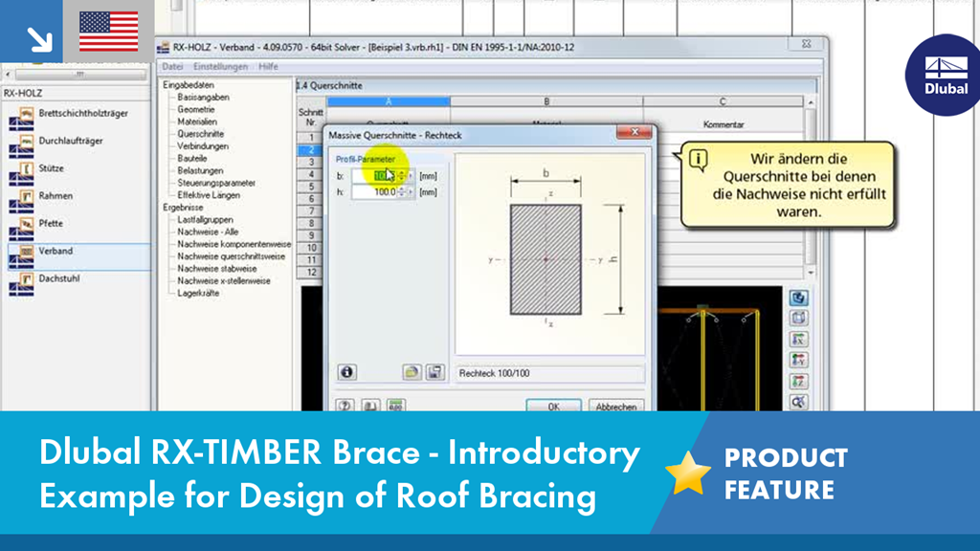Click the zoom magnifier icon

(x=798, y=403)
